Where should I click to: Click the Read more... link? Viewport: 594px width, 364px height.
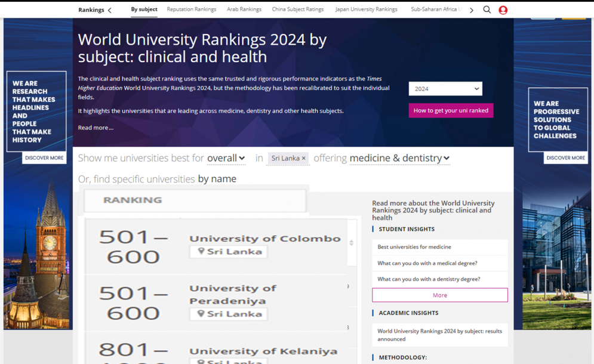[x=96, y=128]
